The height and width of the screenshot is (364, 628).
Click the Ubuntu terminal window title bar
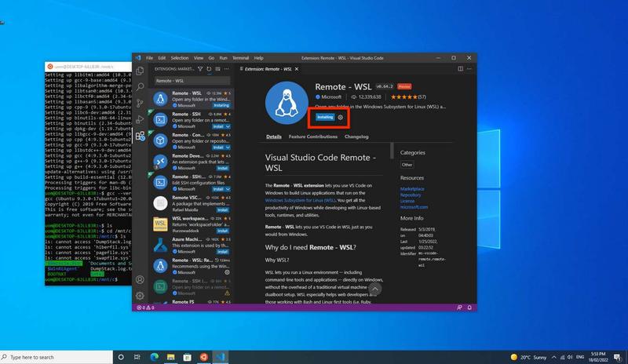88,67
